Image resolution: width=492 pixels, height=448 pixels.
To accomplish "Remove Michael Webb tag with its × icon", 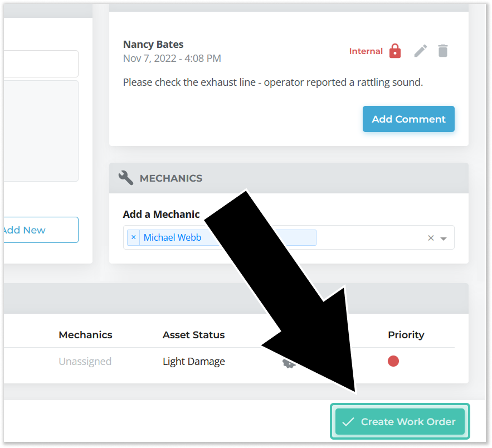I will coord(133,237).
